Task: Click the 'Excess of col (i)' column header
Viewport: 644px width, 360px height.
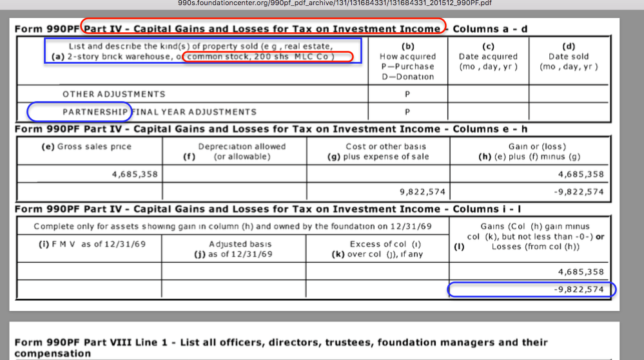Action: tap(377, 249)
